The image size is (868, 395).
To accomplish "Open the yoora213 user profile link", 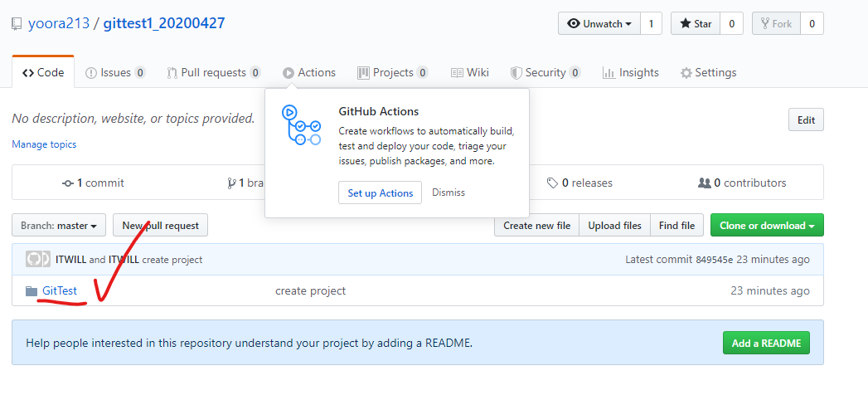I will click(x=59, y=23).
